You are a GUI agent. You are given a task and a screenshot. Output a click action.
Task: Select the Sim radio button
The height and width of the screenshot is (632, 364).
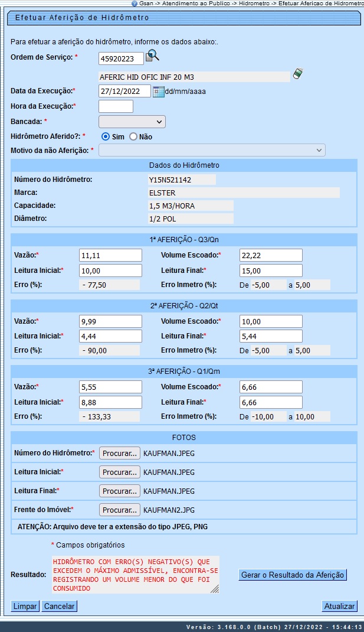pos(106,136)
